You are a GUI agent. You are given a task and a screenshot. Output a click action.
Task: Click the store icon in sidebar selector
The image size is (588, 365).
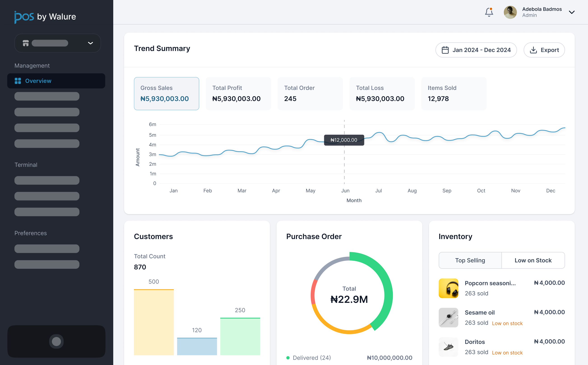26,43
